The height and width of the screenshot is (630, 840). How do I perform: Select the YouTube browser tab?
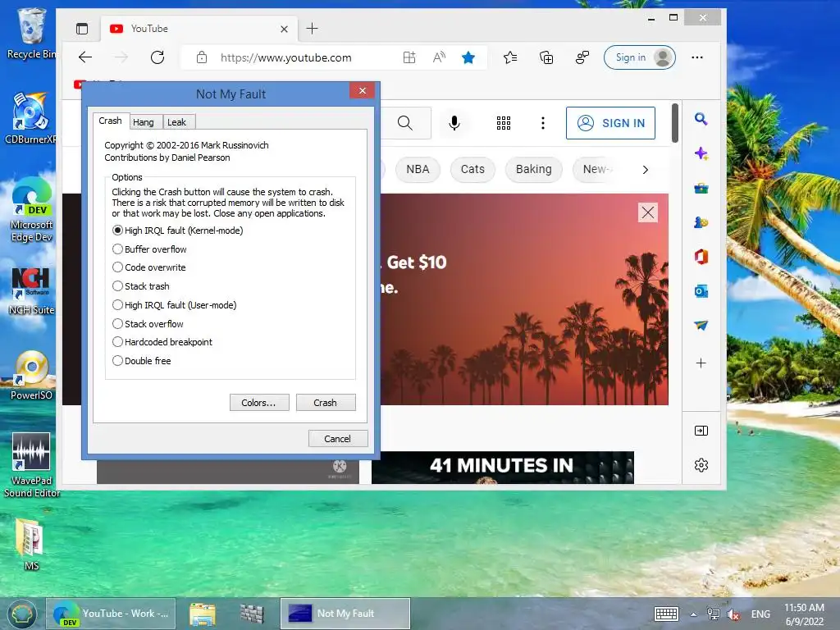pos(199,29)
